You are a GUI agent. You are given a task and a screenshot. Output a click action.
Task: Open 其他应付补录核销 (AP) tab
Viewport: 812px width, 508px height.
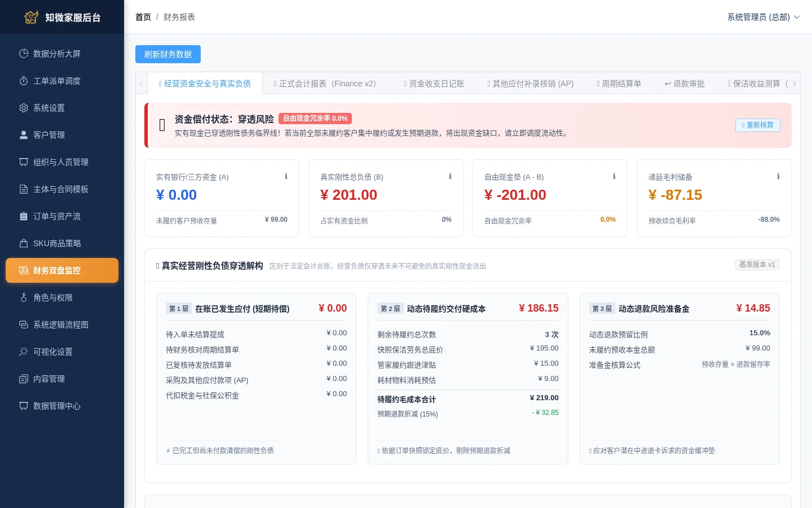[x=531, y=84]
